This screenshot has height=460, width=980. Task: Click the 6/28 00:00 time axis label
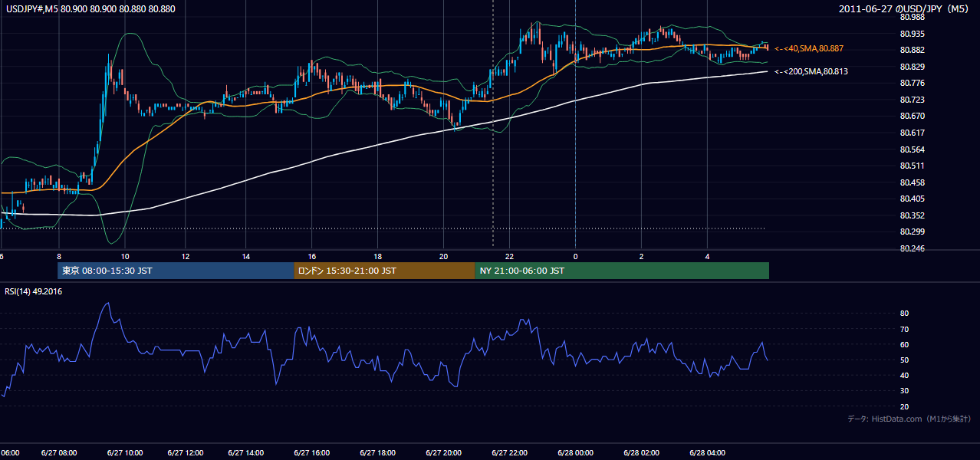coord(575,452)
